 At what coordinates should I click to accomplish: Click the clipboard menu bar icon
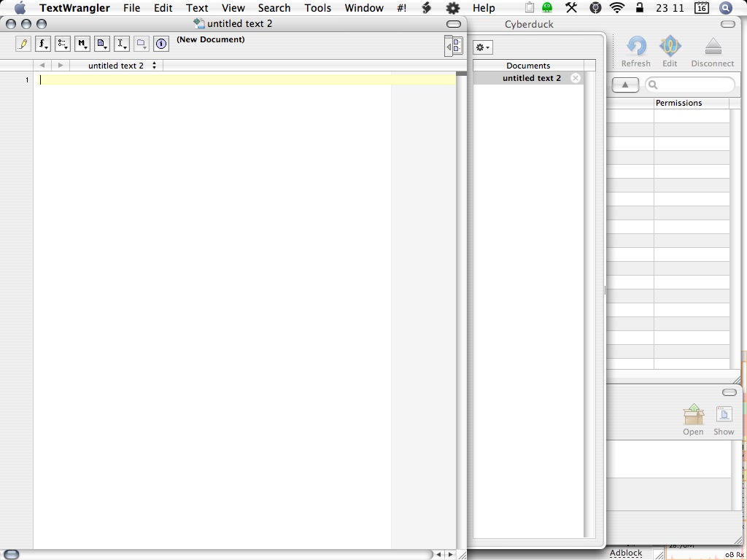(530, 7)
